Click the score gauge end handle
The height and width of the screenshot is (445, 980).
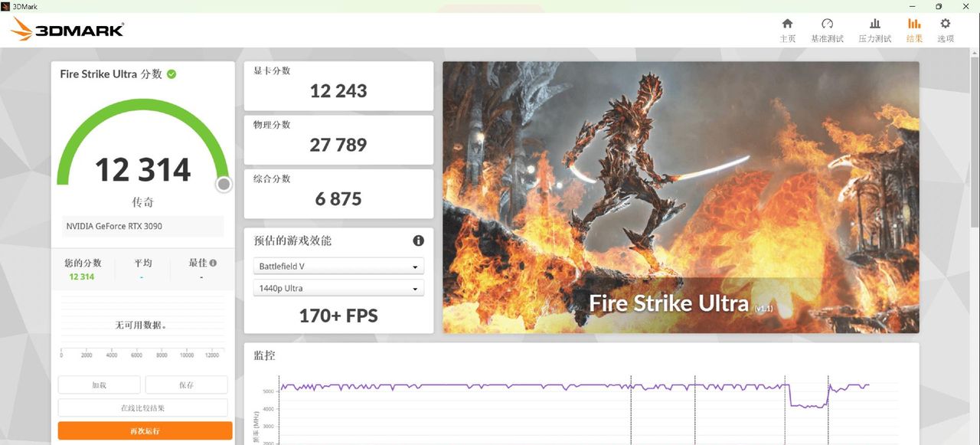coord(224,185)
